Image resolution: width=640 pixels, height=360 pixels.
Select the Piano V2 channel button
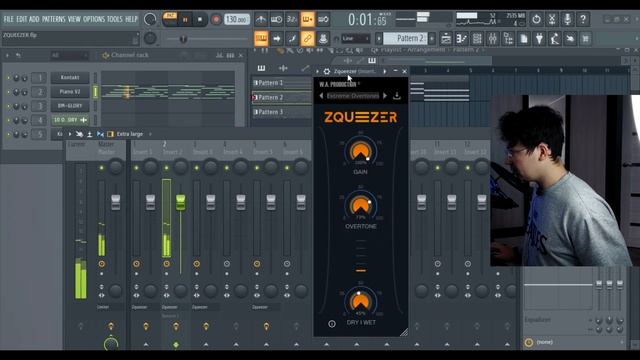tap(70, 92)
